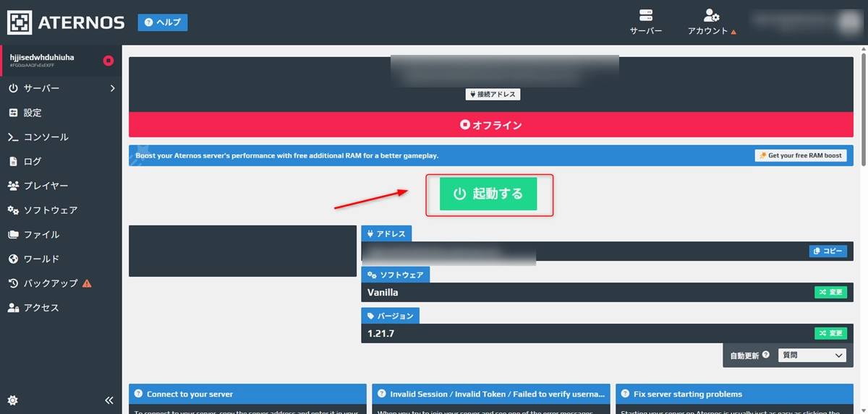Viewport: 868px width, 414px height.
Task: Click the vertical page scrollbar
Action: coord(862,108)
